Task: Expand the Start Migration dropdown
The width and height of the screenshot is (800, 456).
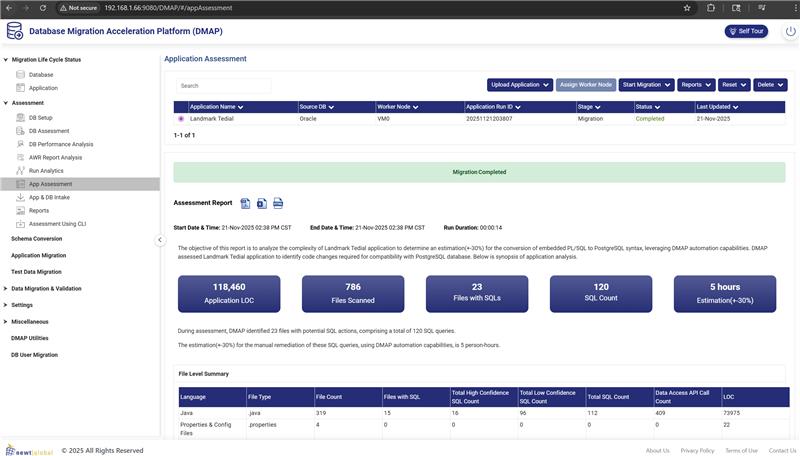Action: 646,85
